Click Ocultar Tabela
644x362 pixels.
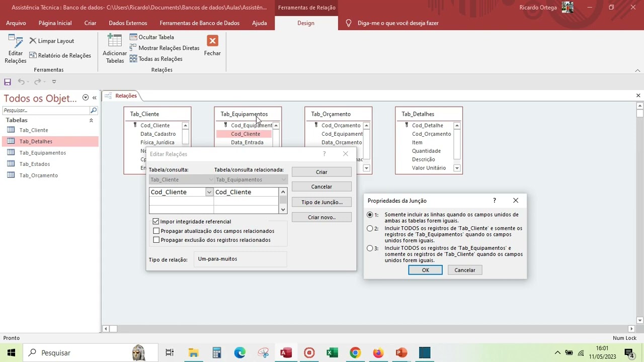[151, 37]
